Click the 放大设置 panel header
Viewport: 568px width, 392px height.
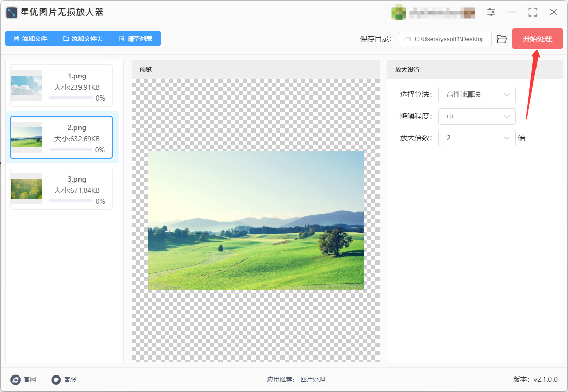pyautogui.click(x=475, y=70)
